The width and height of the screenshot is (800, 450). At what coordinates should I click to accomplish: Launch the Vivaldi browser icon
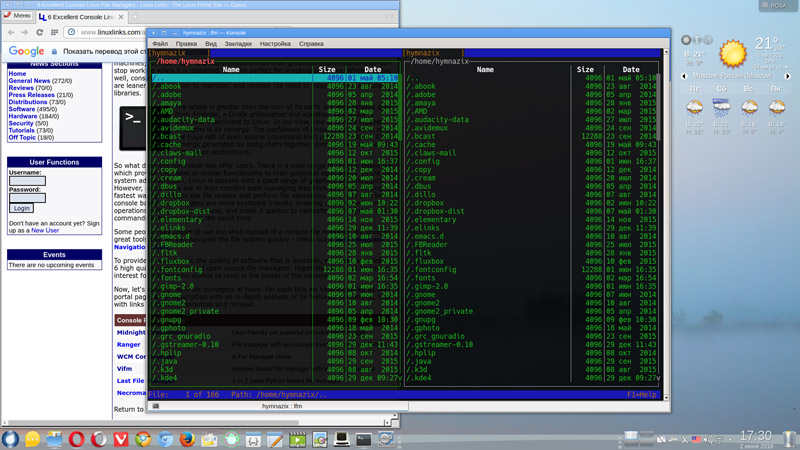[x=121, y=439]
